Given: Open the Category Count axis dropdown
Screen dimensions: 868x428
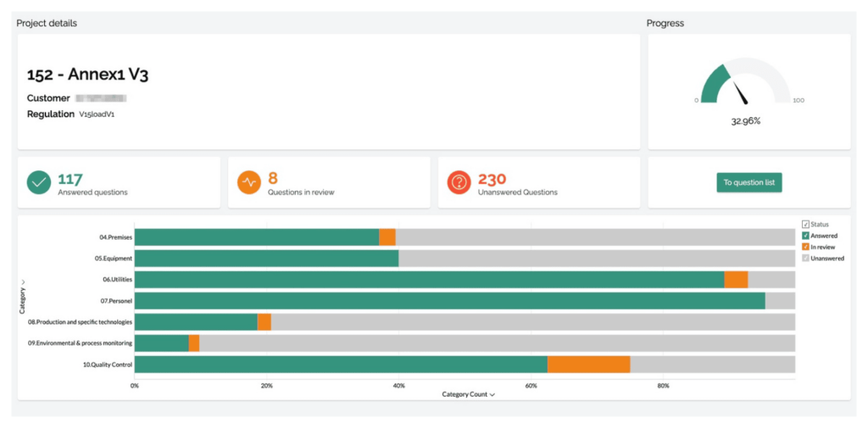Looking at the screenshot, I should 468,394.
